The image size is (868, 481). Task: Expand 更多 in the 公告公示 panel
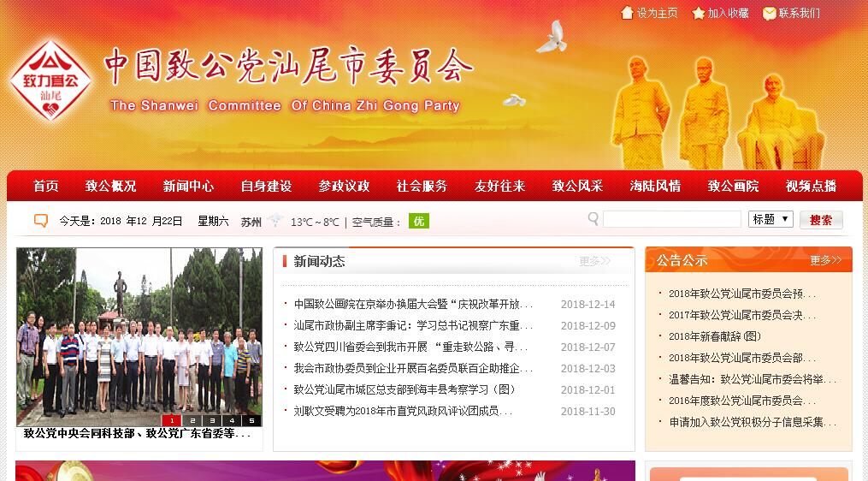825,260
